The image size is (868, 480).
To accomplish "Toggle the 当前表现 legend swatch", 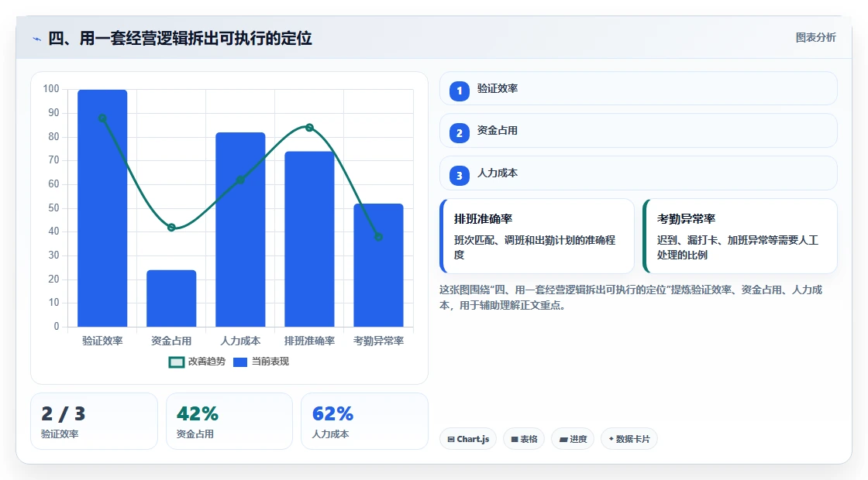I will tap(239, 362).
